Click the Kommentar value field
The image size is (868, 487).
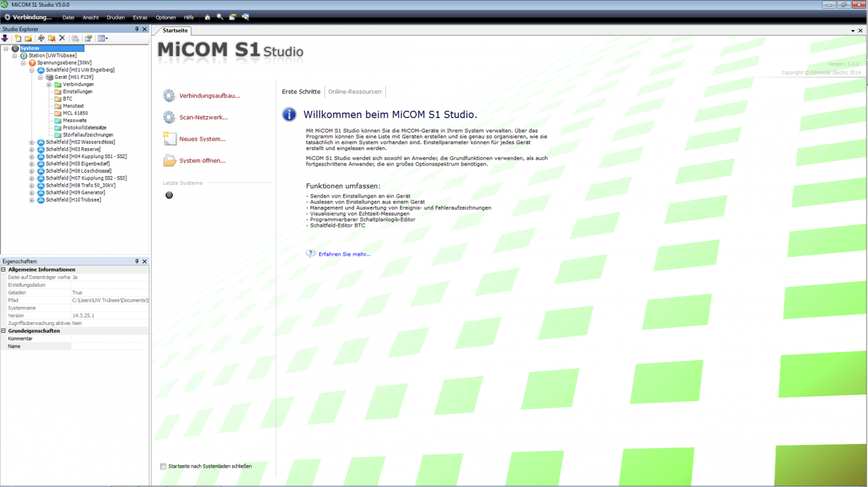coord(110,339)
